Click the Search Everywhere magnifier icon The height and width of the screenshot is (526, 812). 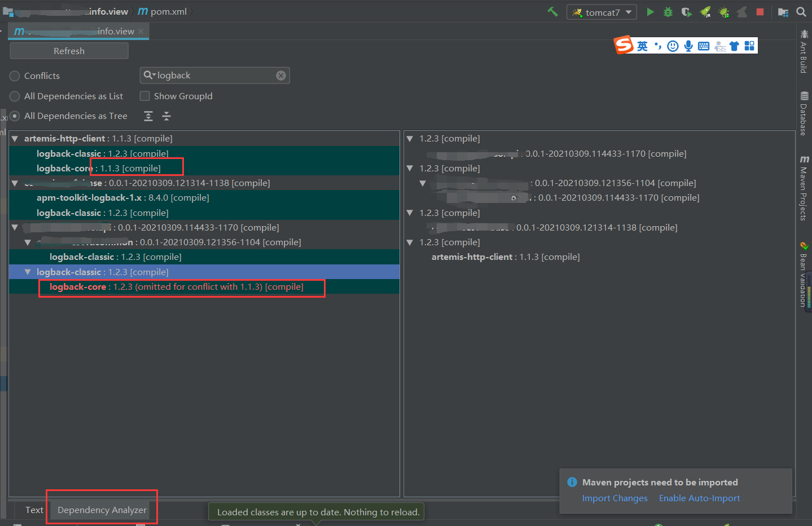coord(801,11)
